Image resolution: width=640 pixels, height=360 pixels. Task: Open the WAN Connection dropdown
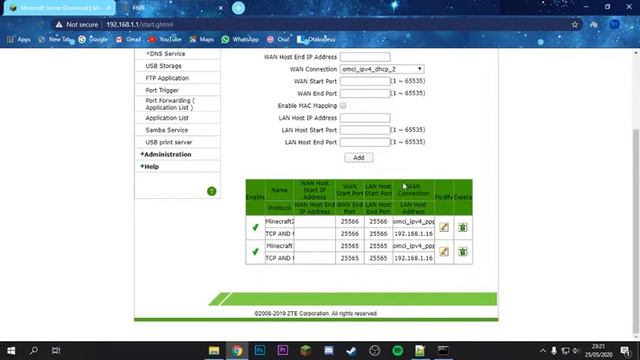(382, 69)
